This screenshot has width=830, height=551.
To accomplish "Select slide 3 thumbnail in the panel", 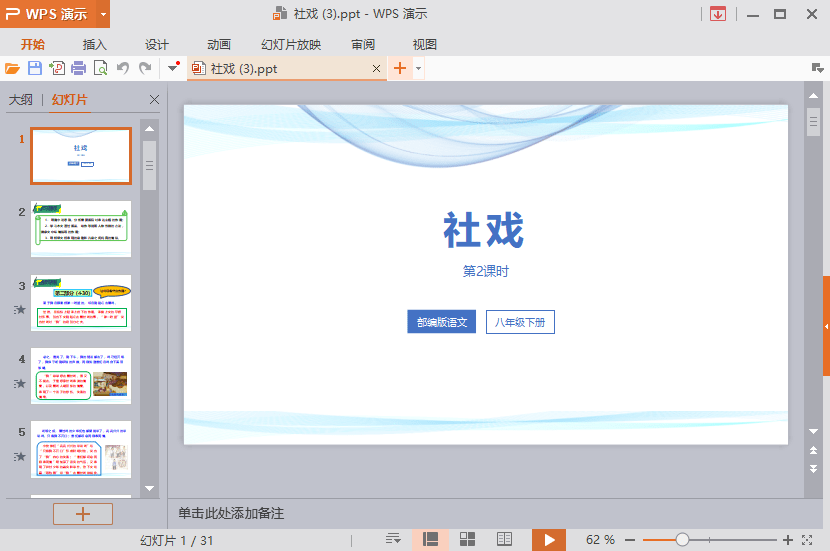I will (x=81, y=302).
